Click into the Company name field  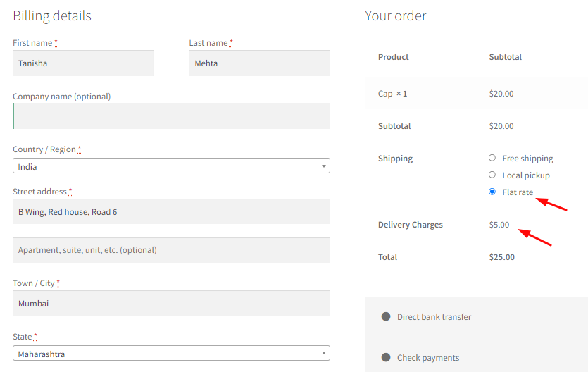pos(171,116)
